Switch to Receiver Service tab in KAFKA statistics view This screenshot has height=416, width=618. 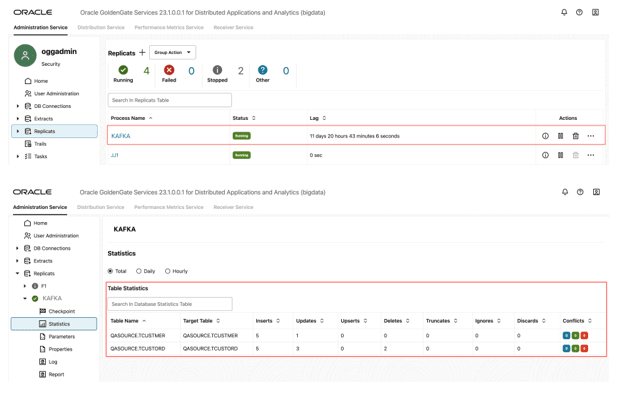click(x=233, y=207)
